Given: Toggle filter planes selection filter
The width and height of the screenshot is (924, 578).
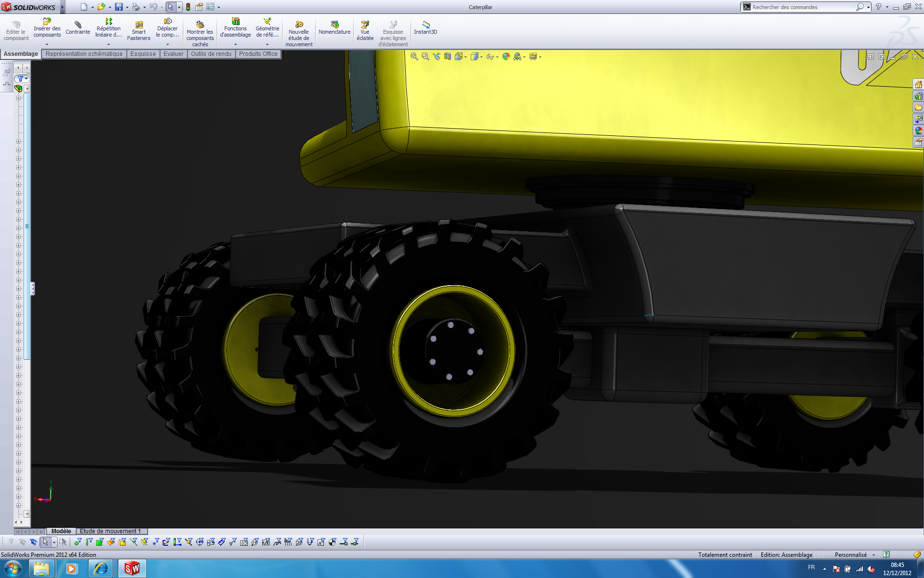Looking at the screenshot, I should pos(144,542).
